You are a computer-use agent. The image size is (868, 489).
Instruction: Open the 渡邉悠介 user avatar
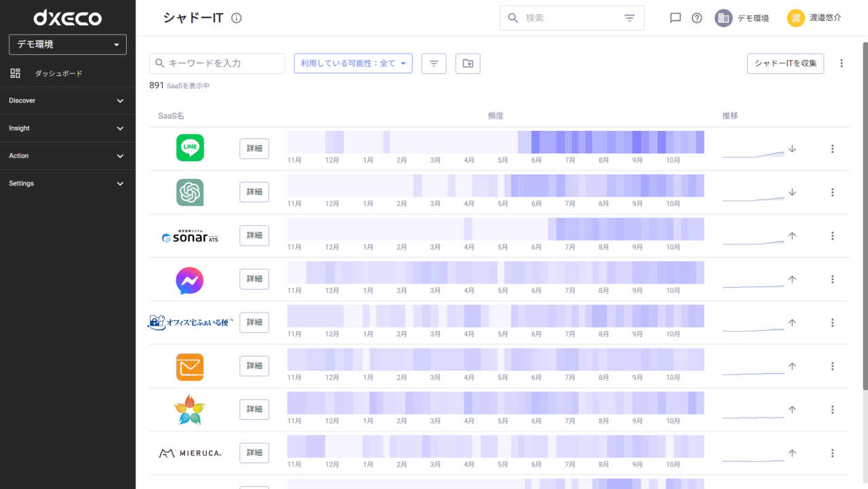[x=796, y=18]
